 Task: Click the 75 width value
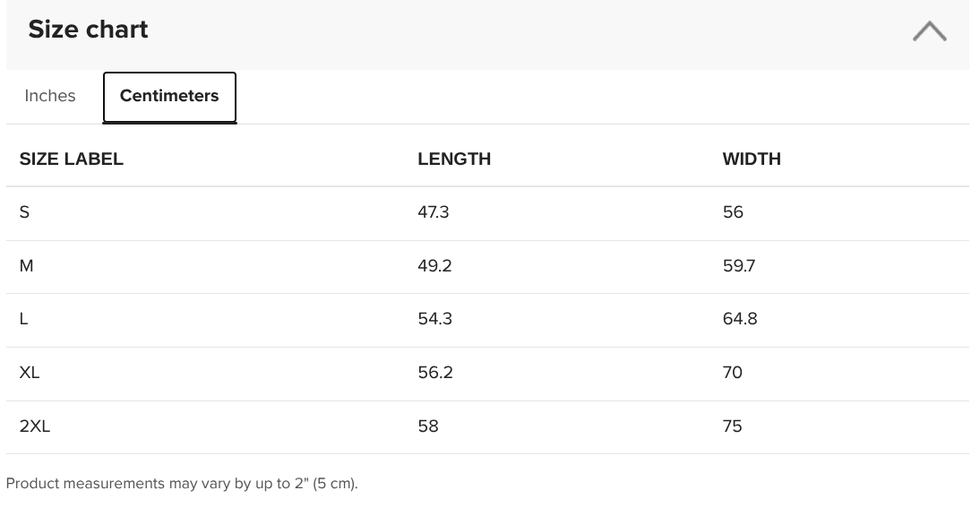pyautogui.click(x=733, y=426)
